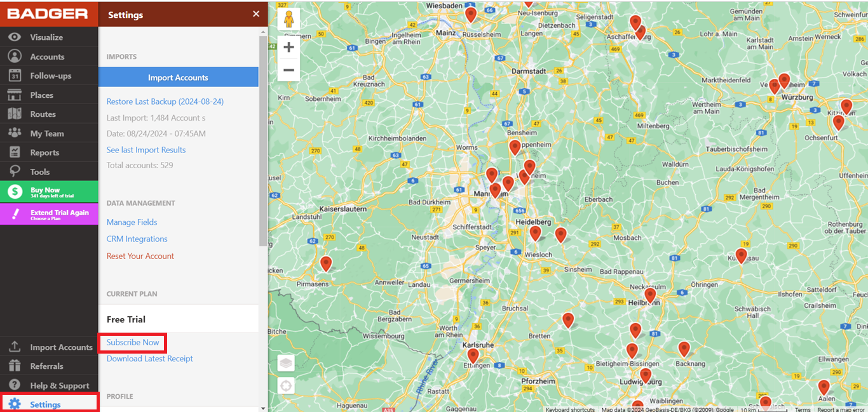Click the Routes map icon

point(15,114)
